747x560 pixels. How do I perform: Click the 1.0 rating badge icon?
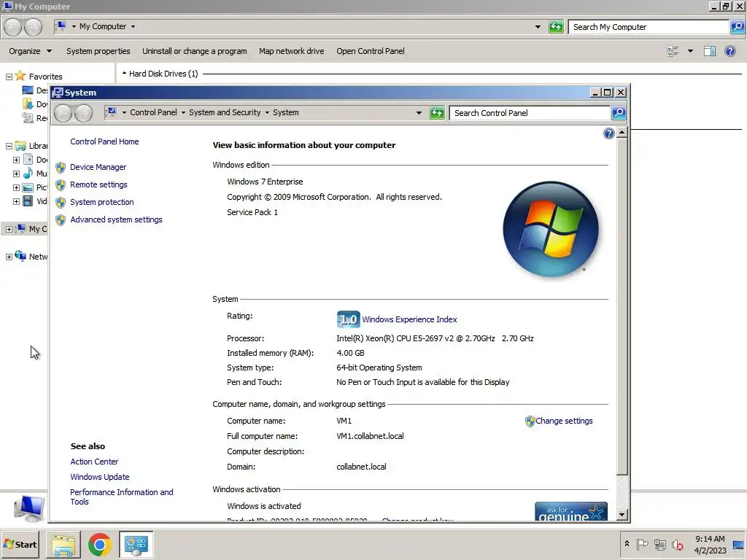pyautogui.click(x=348, y=319)
